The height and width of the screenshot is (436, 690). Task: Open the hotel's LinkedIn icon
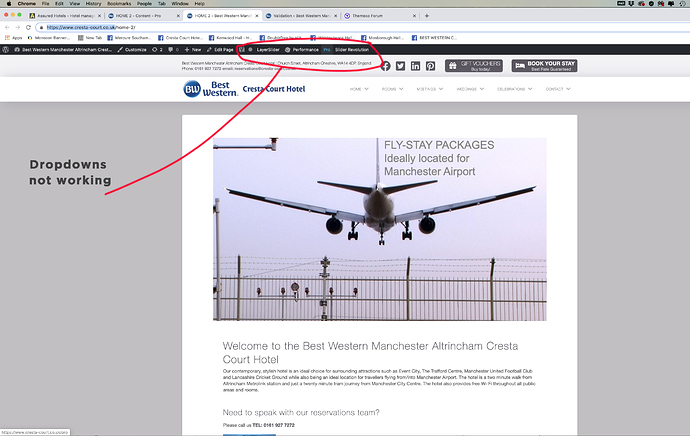click(x=415, y=66)
